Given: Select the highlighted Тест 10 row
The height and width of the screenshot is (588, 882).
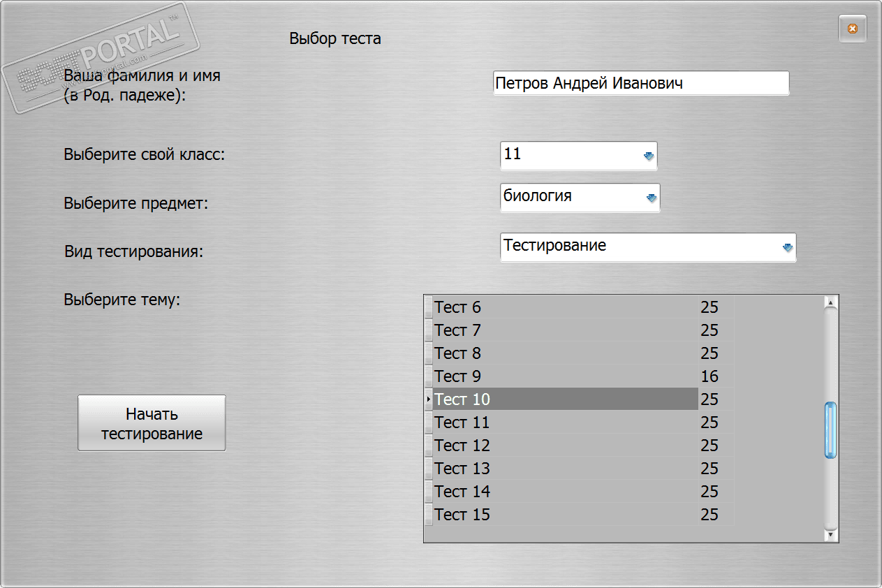Looking at the screenshot, I should (x=564, y=399).
